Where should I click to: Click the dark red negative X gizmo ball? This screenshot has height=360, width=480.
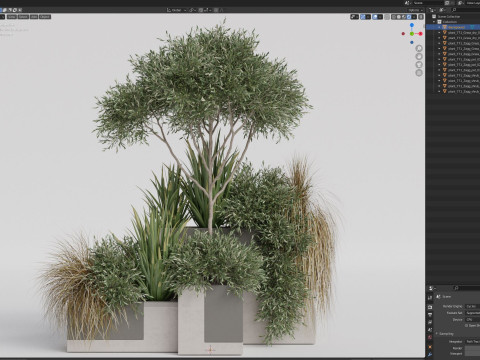(403, 34)
